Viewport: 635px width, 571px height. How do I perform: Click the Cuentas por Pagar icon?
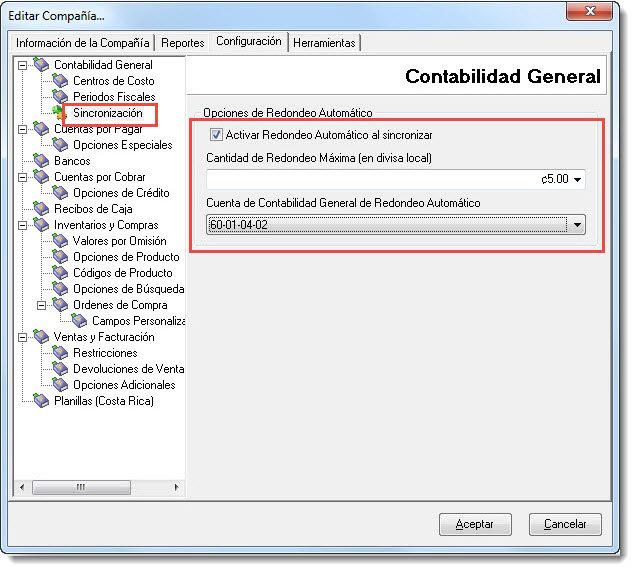pos(41,128)
